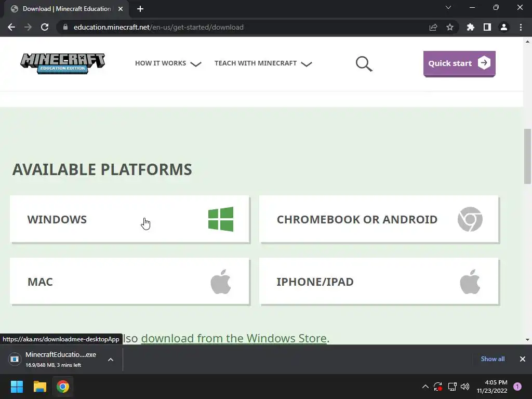The width and height of the screenshot is (532, 399).
Task: Open the Extensions puzzle icon
Action: click(x=471, y=27)
